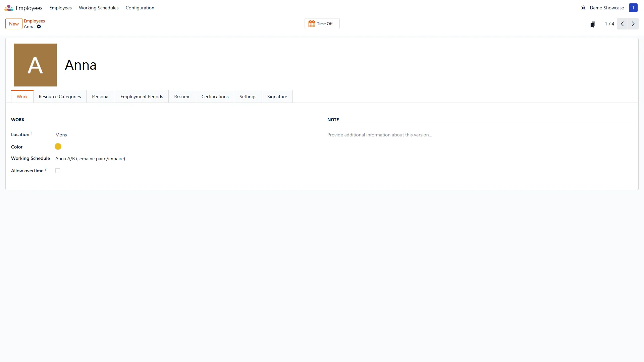The width and height of the screenshot is (644, 362).
Task: Toggle the Allow overtime checkbox
Action: click(x=58, y=171)
